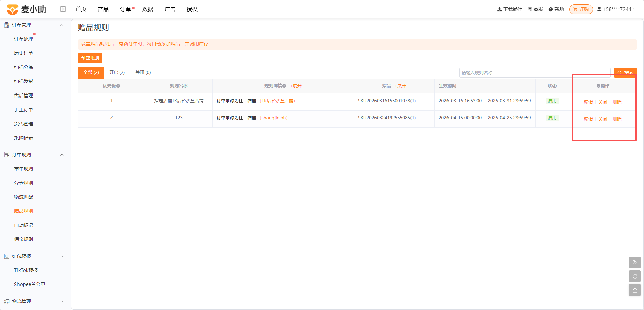Click the double-arrow expand icon at bottom right
Screen dimensions: 644x310
pos(635,262)
